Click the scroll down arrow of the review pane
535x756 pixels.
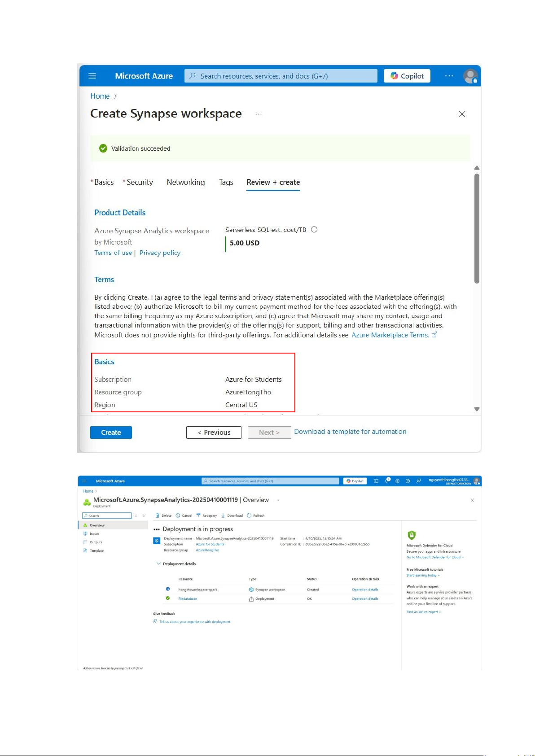[477, 409]
